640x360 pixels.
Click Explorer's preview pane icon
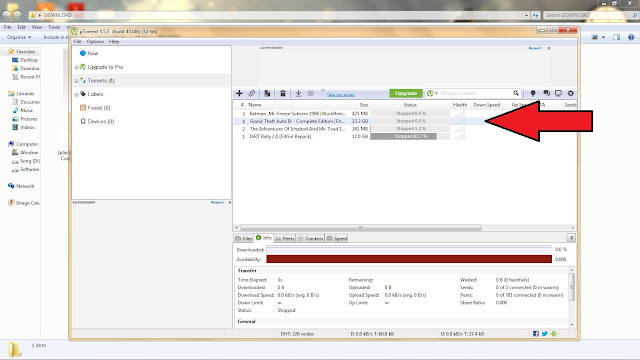(616, 37)
